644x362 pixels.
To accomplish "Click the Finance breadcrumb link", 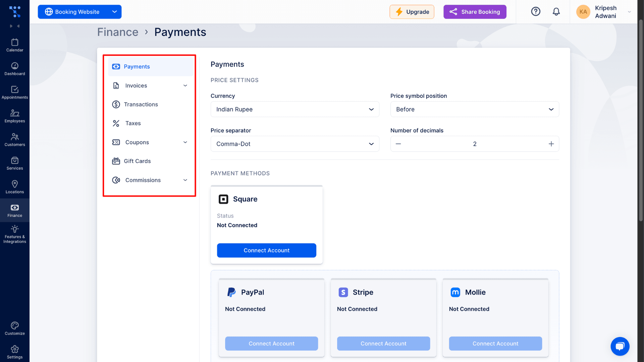I will [118, 32].
